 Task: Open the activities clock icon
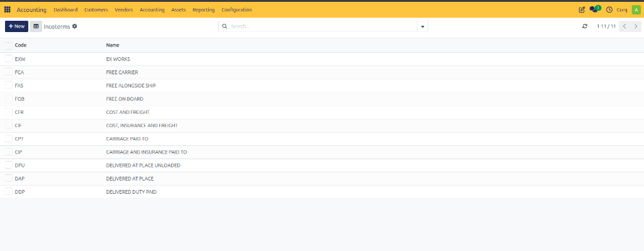coord(609,9)
